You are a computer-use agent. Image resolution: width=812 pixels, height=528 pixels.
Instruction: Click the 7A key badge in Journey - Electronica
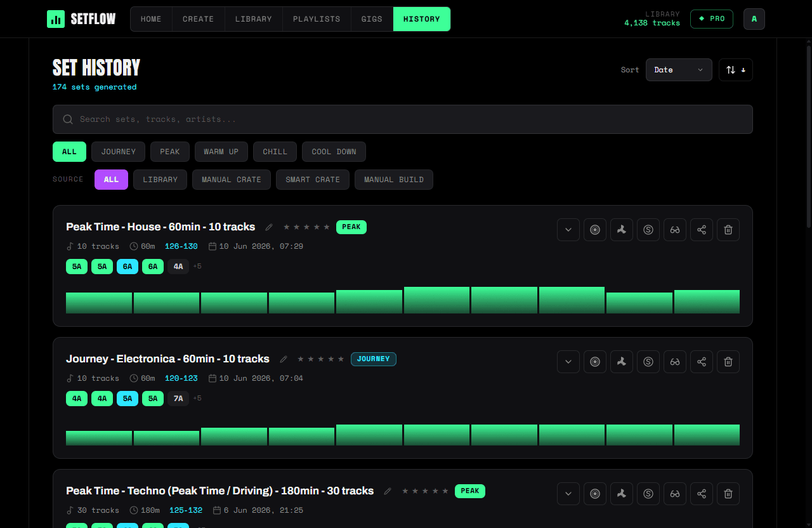coord(178,399)
